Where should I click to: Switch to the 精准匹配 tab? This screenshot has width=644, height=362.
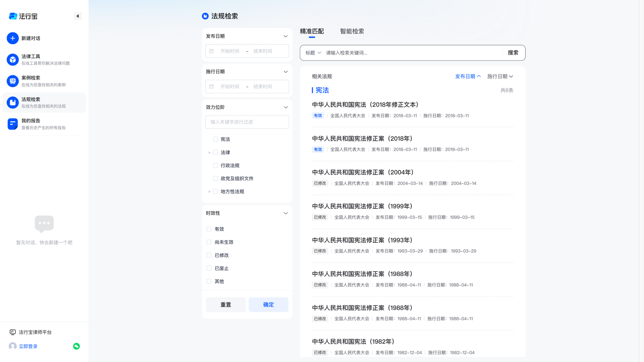(x=312, y=31)
